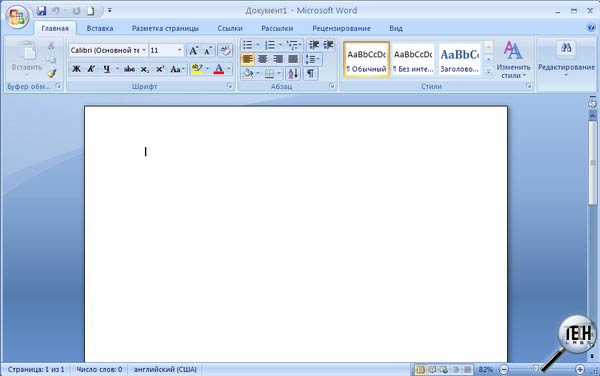Toggle underline Ч formatting
600x376 pixels.
point(107,69)
